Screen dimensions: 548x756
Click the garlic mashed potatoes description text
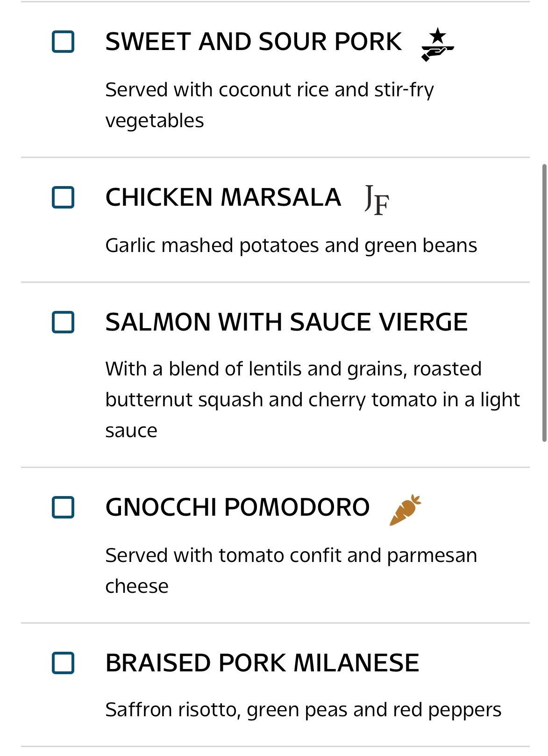click(291, 245)
